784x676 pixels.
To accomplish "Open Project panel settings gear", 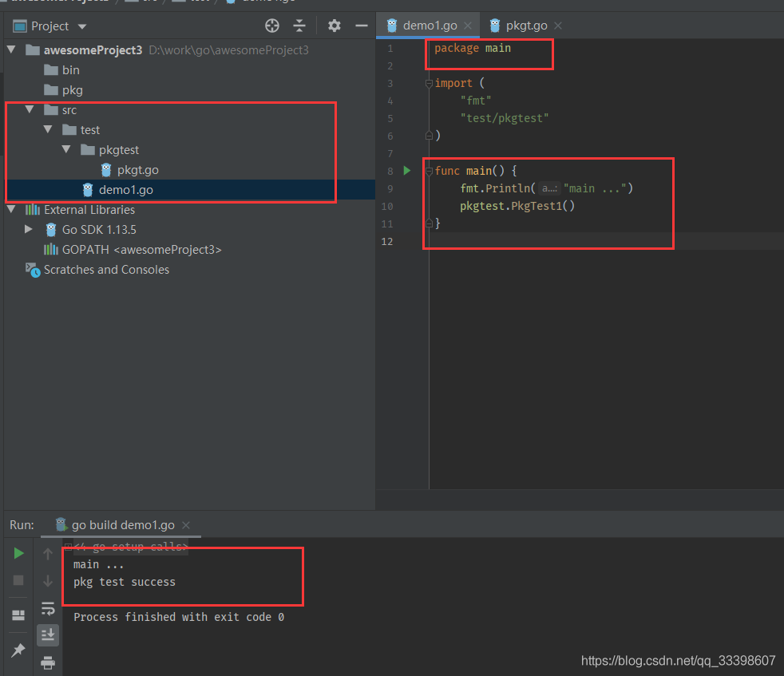I will (x=335, y=26).
